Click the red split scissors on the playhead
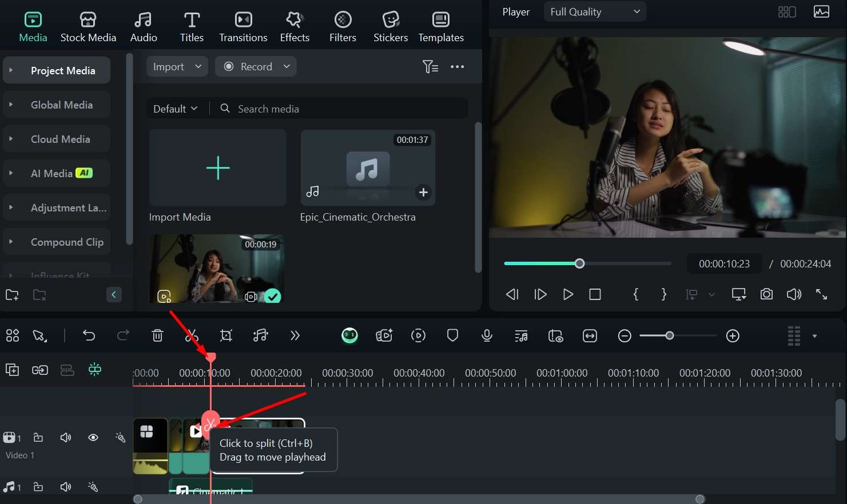The image size is (847, 504). click(210, 424)
